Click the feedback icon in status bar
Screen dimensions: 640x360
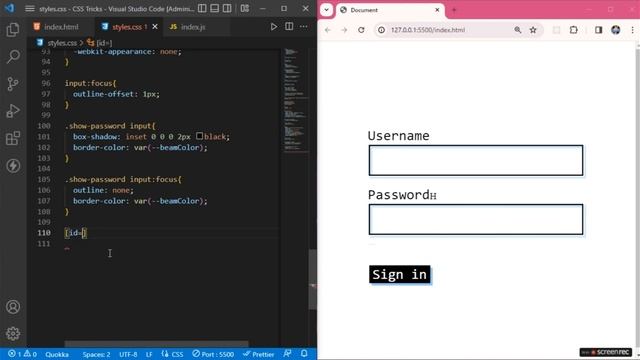tap(288, 354)
